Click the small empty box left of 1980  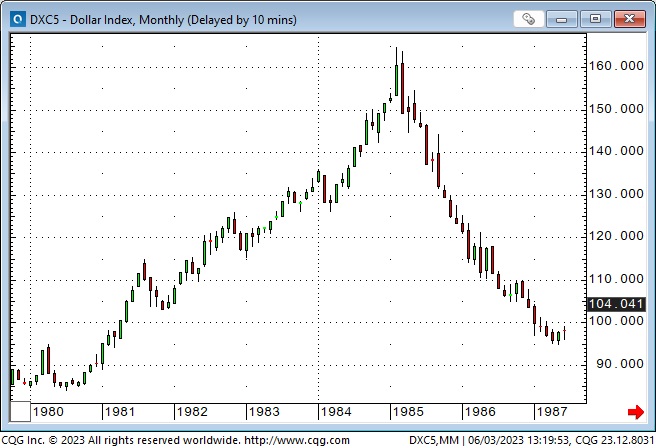point(20,412)
